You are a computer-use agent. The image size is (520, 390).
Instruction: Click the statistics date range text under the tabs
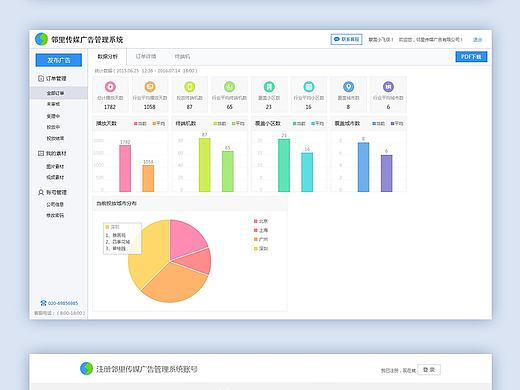click(146, 71)
